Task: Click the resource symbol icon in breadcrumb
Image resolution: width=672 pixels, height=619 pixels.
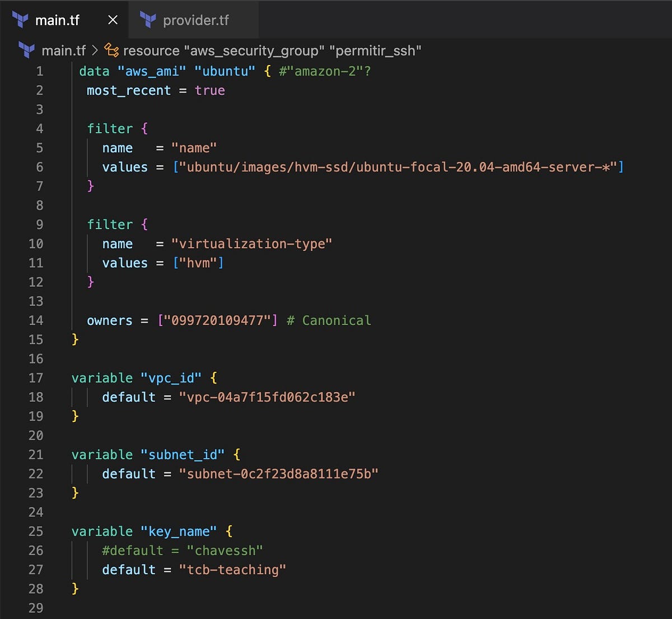Action: (x=112, y=51)
